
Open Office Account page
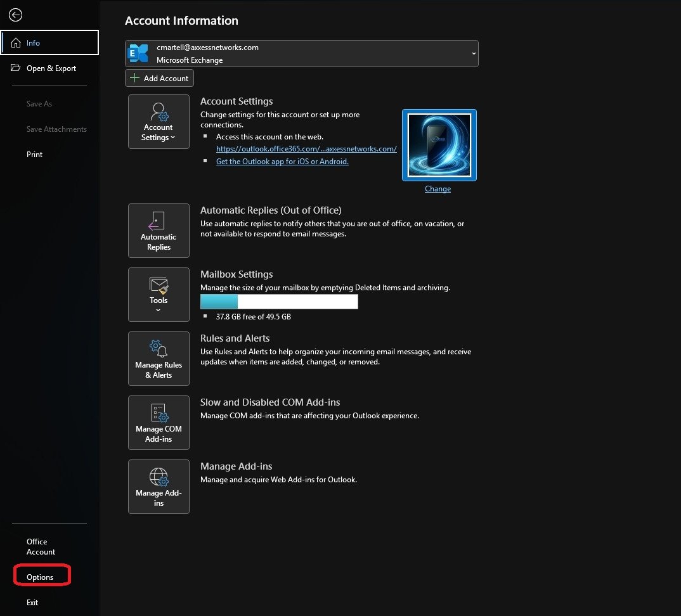click(41, 547)
